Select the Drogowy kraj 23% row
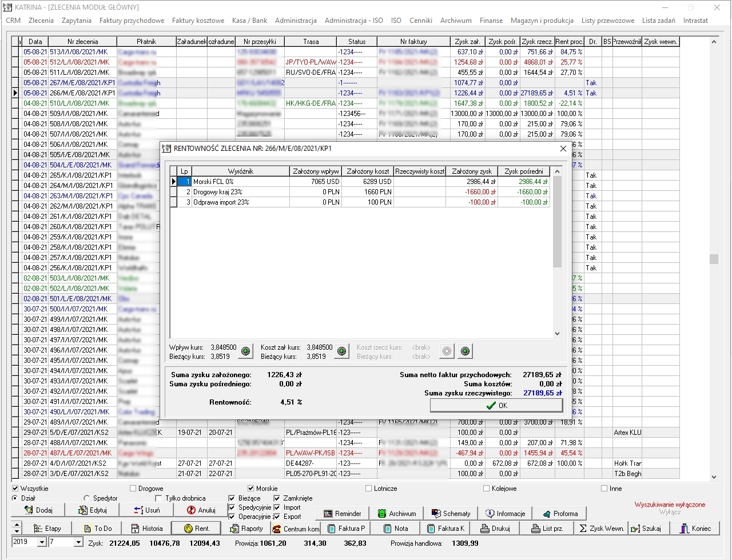732x560 pixels. pos(360,192)
